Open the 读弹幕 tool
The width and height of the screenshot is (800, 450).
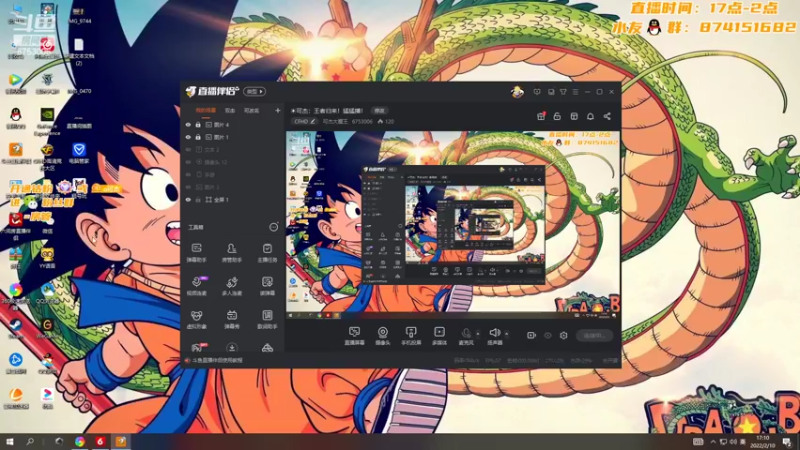pyautogui.click(x=267, y=286)
